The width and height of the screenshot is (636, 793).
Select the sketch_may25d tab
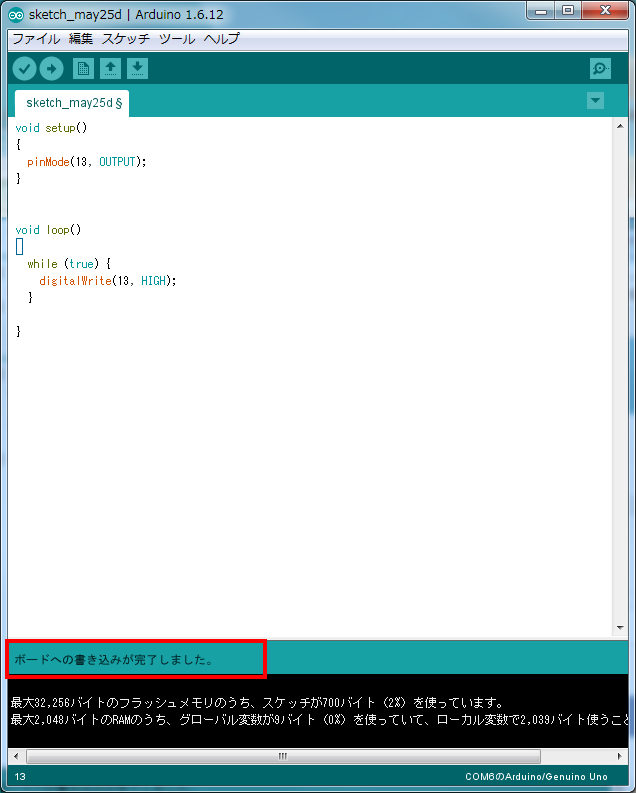tap(73, 103)
